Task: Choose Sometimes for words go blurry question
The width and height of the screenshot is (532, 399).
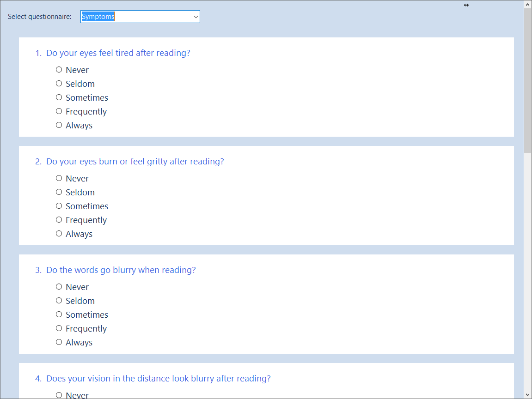Action: click(59, 314)
